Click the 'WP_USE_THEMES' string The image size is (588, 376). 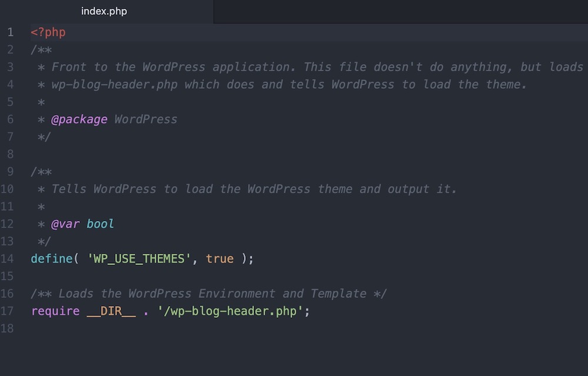139,258
